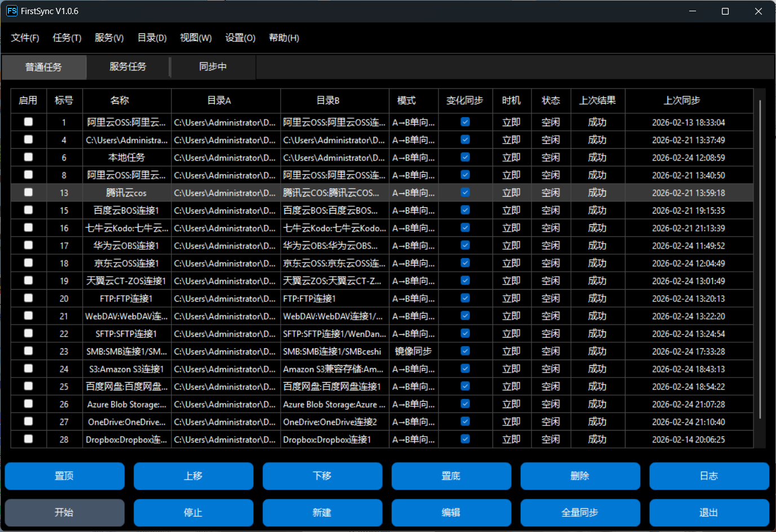Open the 帮助(H) menu
This screenshot has width=776, height=532.
click(x=283, y=38)
